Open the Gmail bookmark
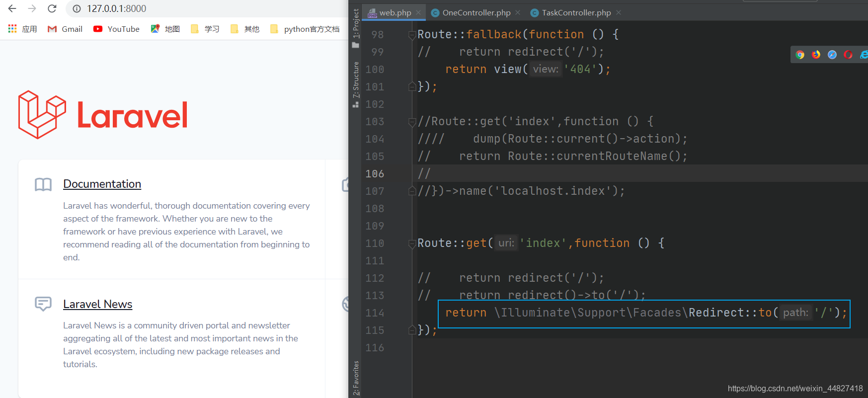 [65, 29]
